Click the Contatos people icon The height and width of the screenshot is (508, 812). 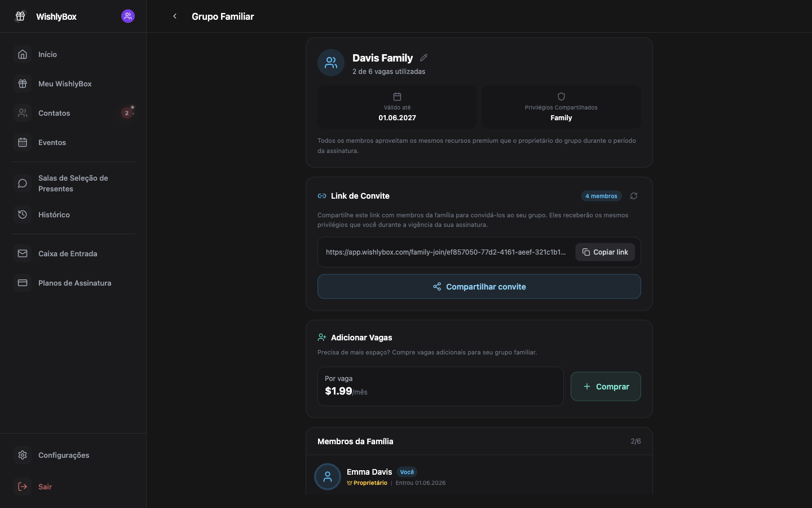pos(23,113)
